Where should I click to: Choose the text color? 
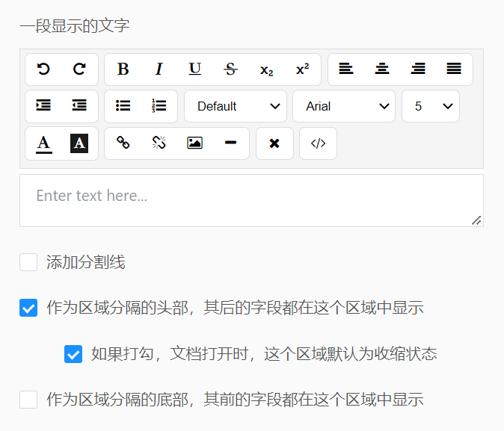click(43, 143)
